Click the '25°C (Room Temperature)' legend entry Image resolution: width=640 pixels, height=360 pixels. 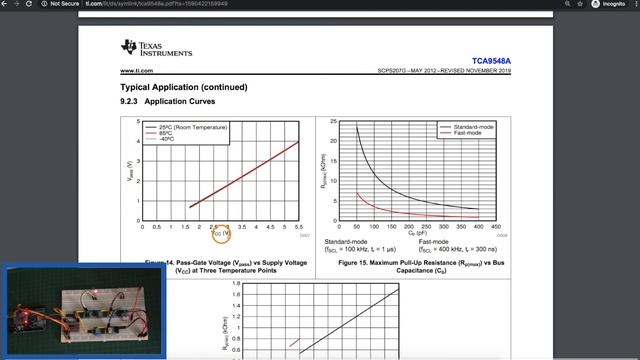tap(187, 127)
